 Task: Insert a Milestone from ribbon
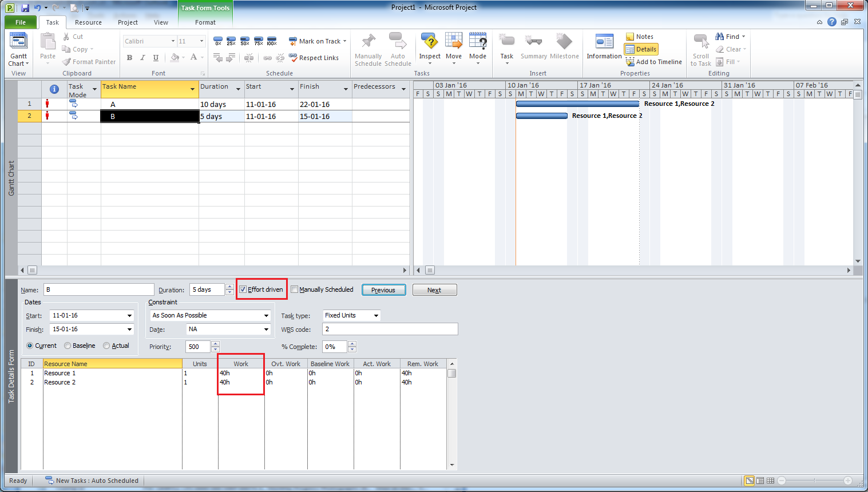(564, 42)
